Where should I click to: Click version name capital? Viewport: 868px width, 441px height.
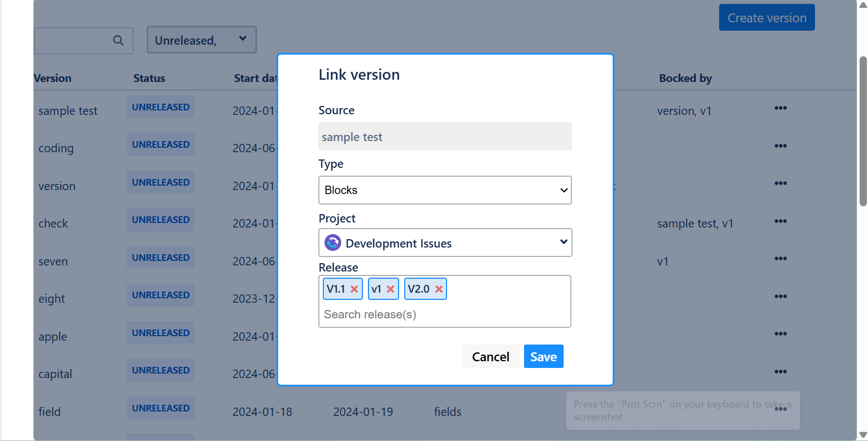pos(55,374)
